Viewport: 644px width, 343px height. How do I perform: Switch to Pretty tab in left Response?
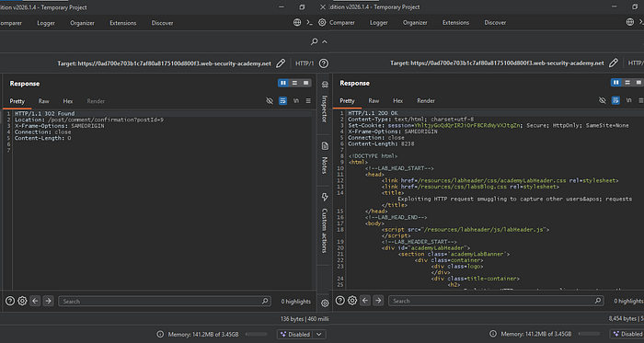pyautogui.click(x=17, y=101)
